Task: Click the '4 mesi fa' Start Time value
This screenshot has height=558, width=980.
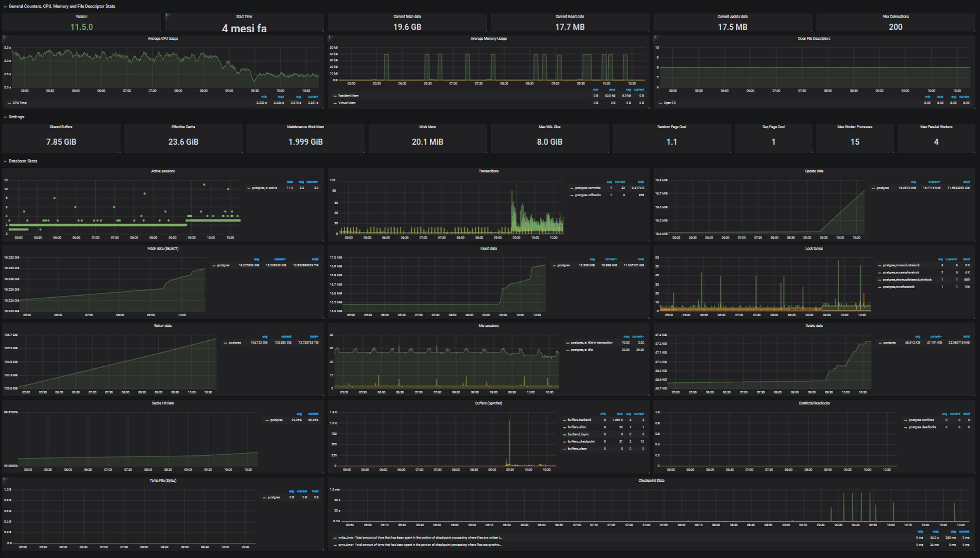Action: pyautogui.click(x=244, y=28)
